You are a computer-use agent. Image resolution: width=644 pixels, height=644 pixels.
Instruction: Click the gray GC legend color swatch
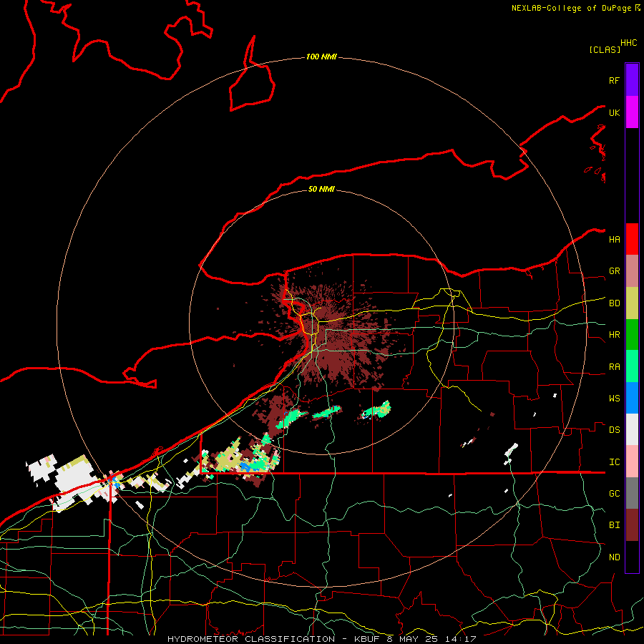click(632, 493)
